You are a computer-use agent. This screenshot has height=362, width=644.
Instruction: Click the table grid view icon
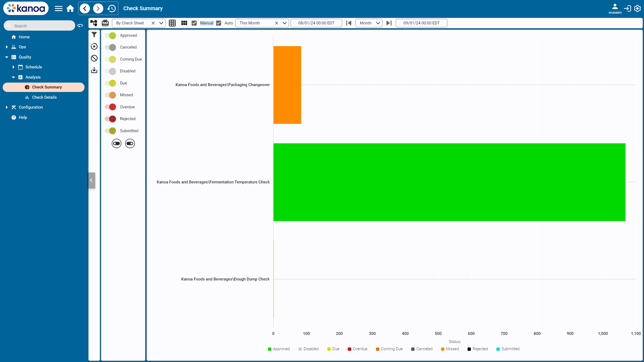tap(172, 23)
